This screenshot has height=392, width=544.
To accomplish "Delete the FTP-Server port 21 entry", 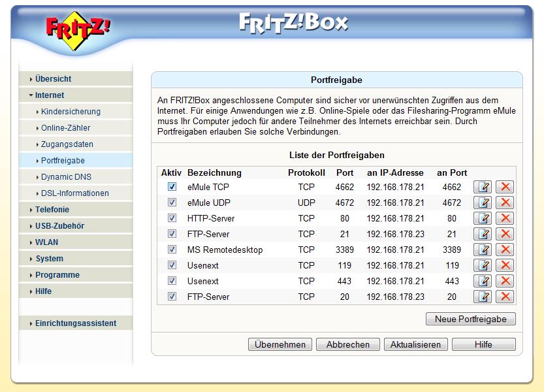I will tap(505, 234).
